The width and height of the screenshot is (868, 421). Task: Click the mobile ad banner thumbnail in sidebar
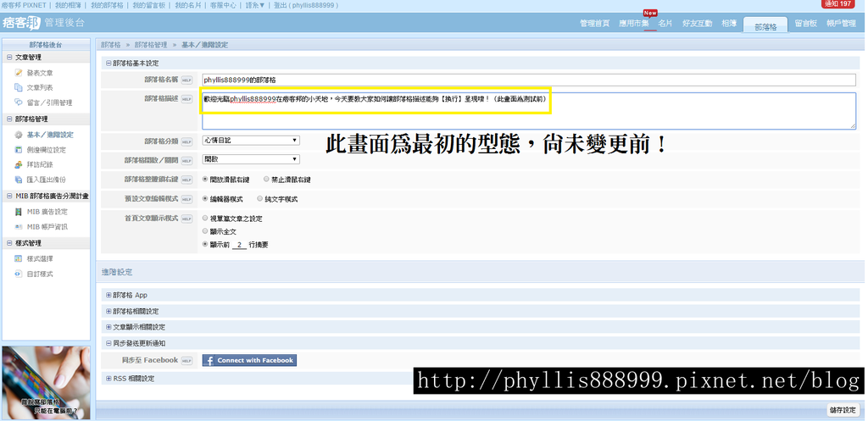46,382
